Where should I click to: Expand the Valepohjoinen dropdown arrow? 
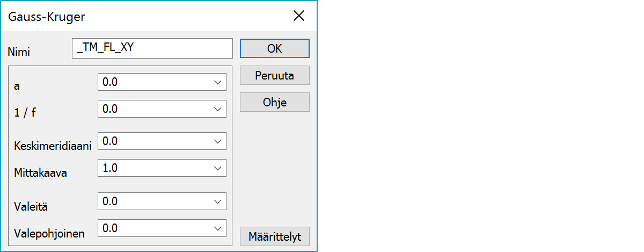(218, 228)
